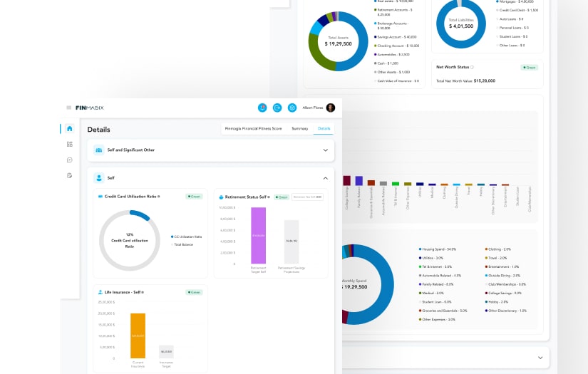Toggle the Total Balance legend item
The image size is (588, 374).
coord(184,244)
